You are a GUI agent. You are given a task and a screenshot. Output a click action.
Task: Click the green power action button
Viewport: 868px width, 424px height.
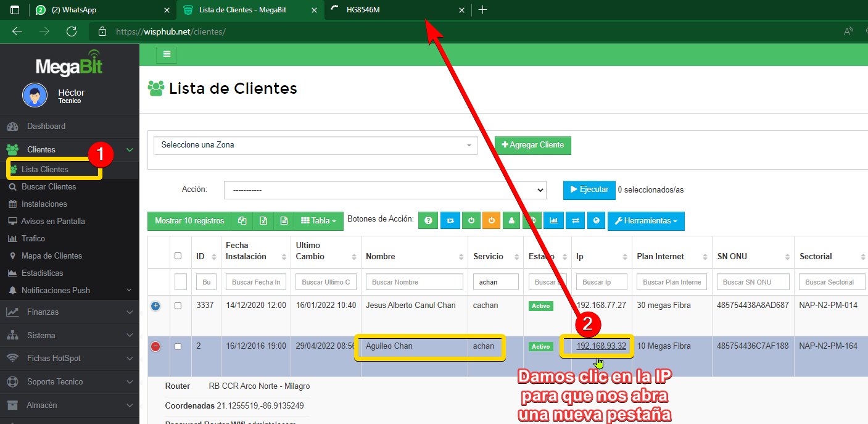pos(471,220)
